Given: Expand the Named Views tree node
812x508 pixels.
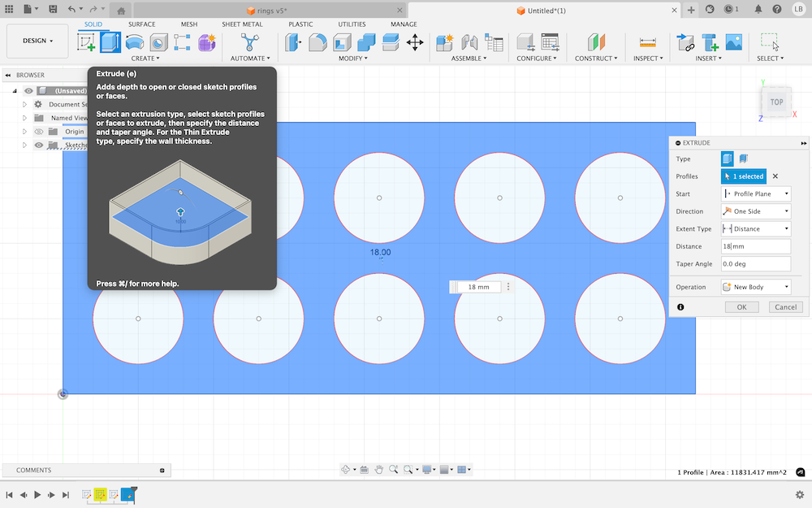Looking at the screenshot, I should point(24,118).
